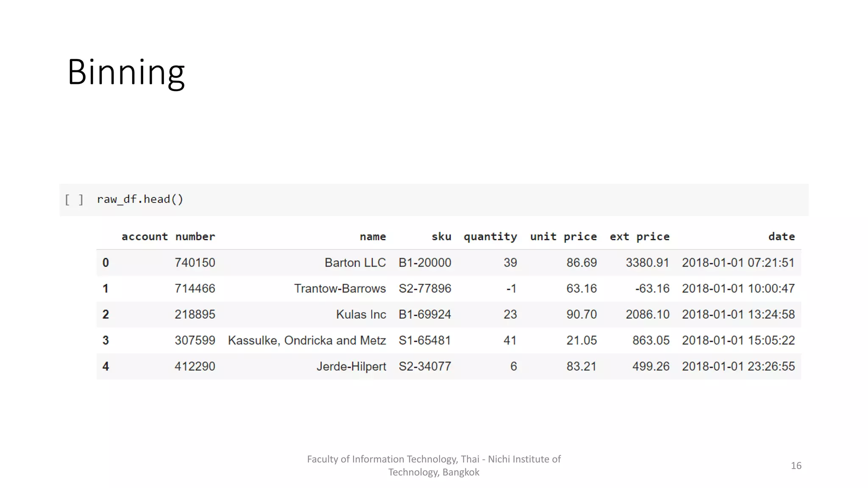
Task: Click the date column header
Action: [782, 236]
